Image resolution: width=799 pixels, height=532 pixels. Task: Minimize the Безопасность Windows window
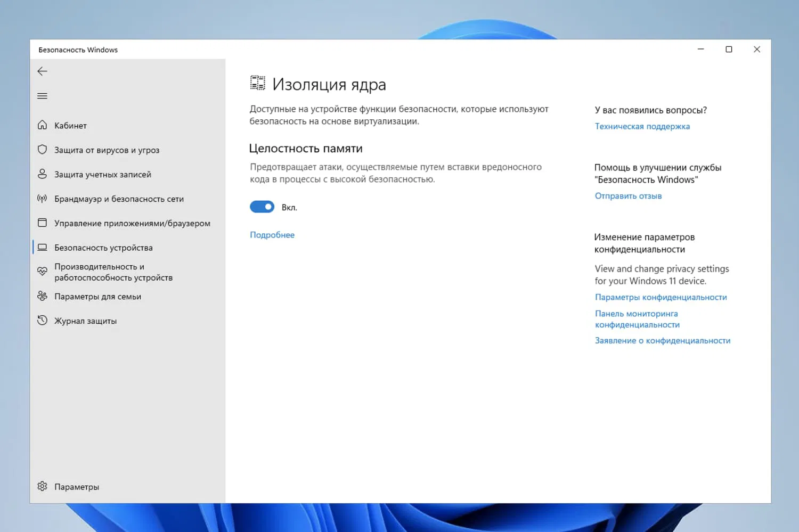point(701,49)
